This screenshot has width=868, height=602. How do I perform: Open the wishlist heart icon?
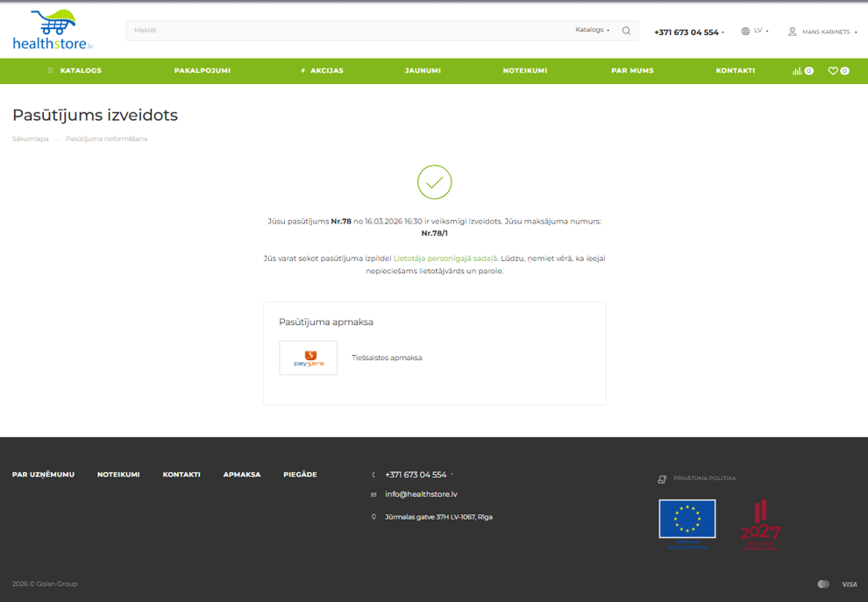[833, 71]
